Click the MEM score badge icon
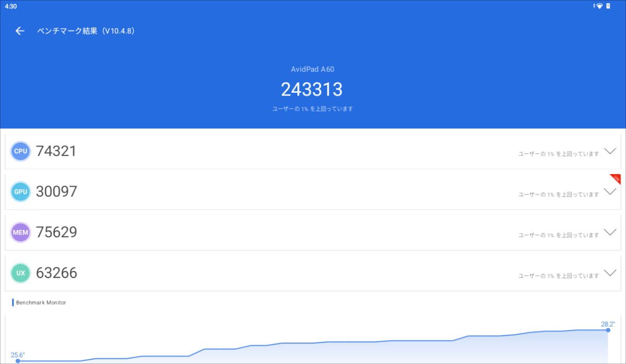 (21, 233)
